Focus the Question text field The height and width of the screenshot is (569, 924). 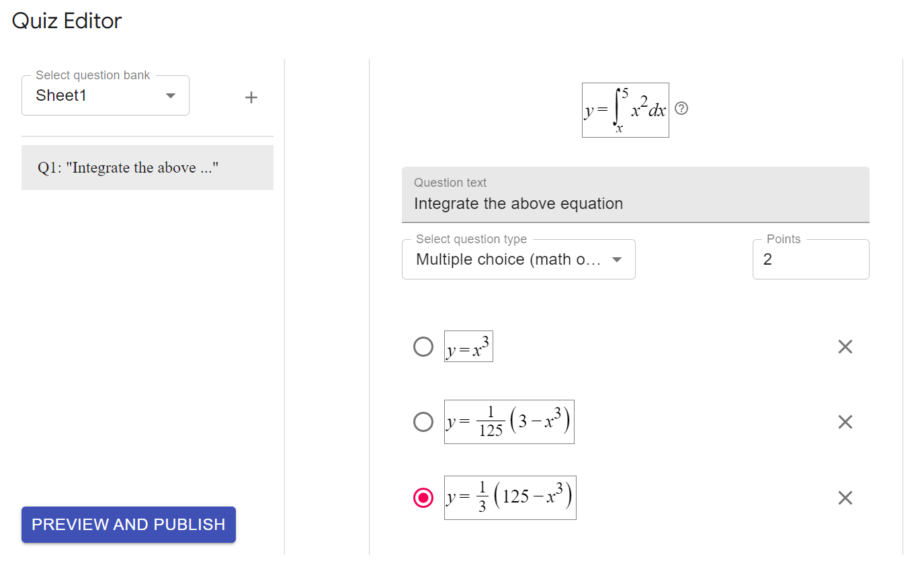coord(635,203)
